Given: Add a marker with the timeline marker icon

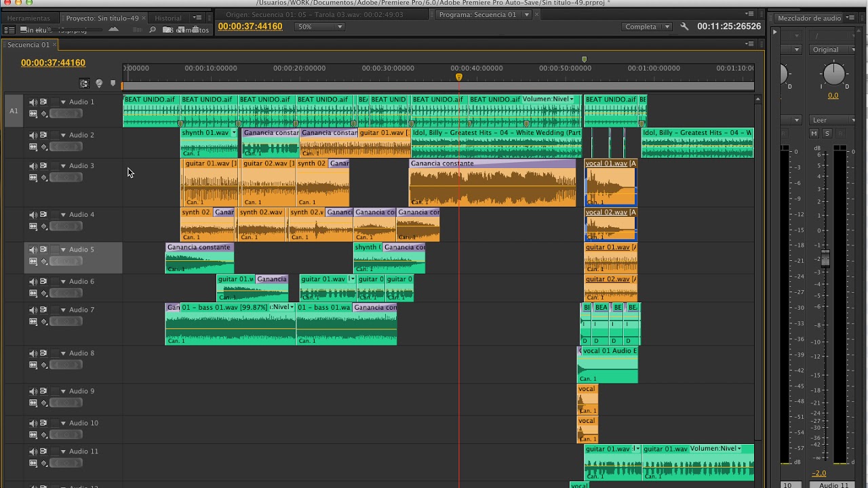Looking at the screenshot, I should (x=113, y=83).
